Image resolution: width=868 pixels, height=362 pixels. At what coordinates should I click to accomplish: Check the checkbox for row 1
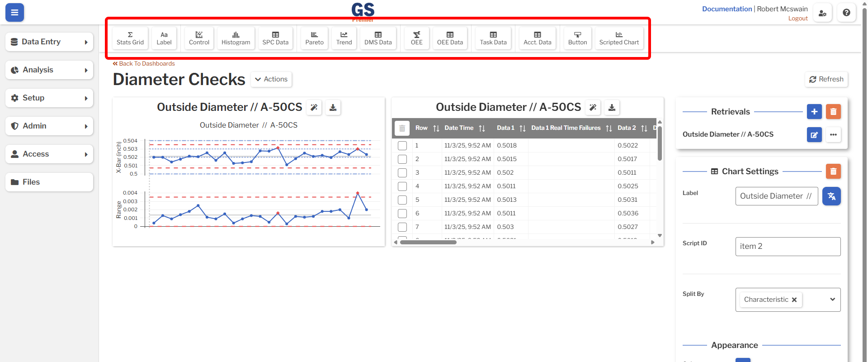pyautogui.click(x=402, y=146)
